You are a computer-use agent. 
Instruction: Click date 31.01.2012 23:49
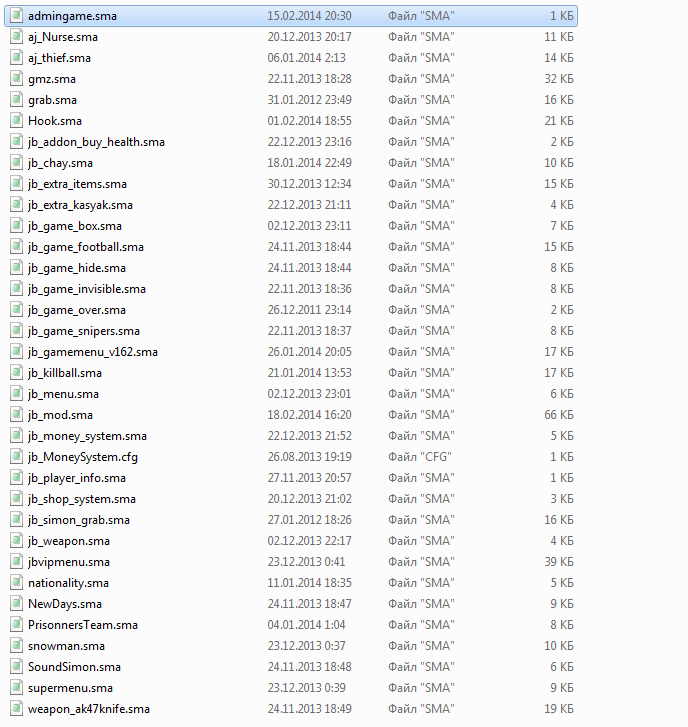tap(309, 100)
